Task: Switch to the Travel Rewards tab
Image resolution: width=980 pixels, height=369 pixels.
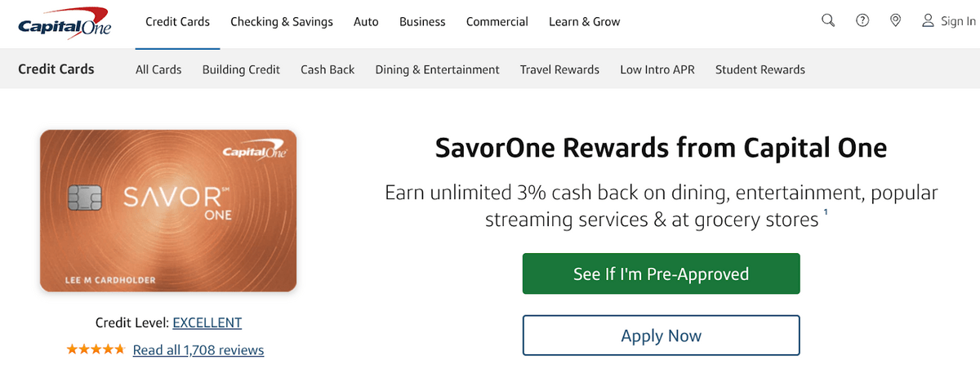Action: [559, 69]
